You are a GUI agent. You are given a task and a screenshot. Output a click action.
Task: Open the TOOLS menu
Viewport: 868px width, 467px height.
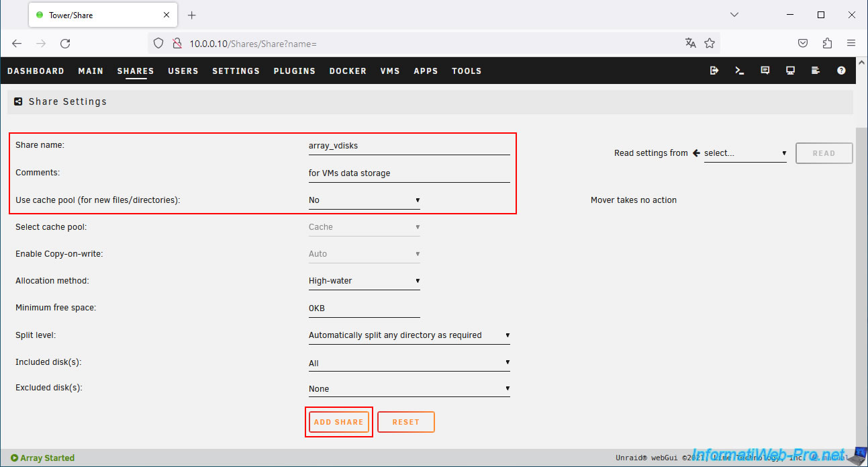(x=467, y=71)
